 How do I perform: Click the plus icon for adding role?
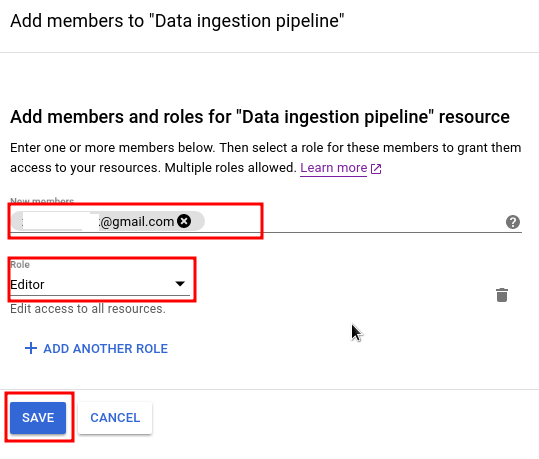(31, 348)
